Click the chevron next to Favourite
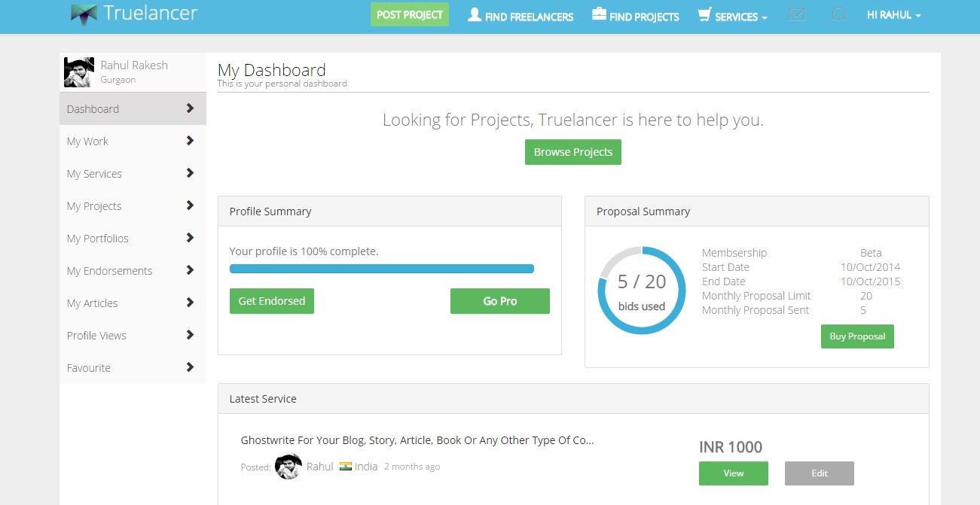 (190, 367)
